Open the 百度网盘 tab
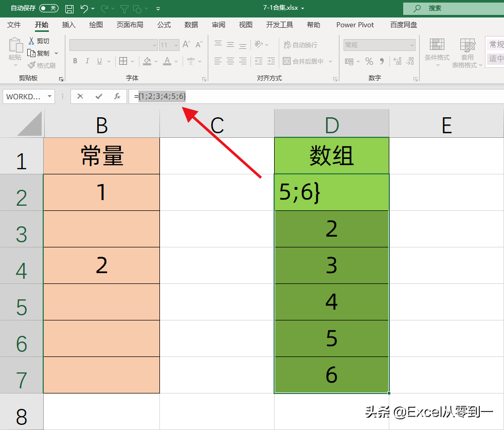 point(404,25)
